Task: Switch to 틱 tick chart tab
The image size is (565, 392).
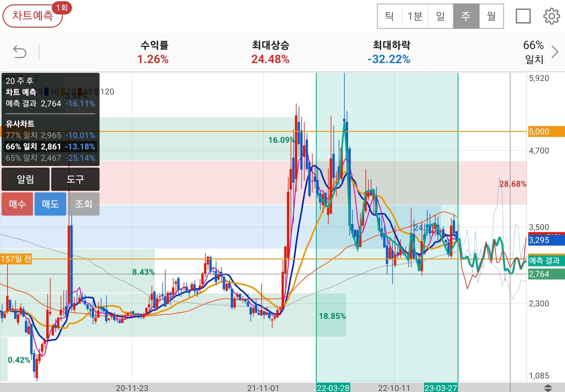Action: [390, 16]
